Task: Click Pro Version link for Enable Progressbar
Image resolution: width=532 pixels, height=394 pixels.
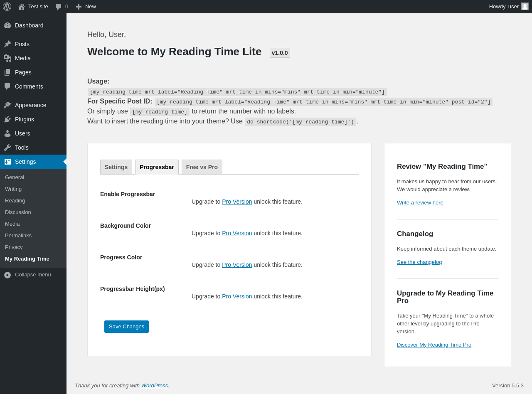Action: [x=237, y=202]
